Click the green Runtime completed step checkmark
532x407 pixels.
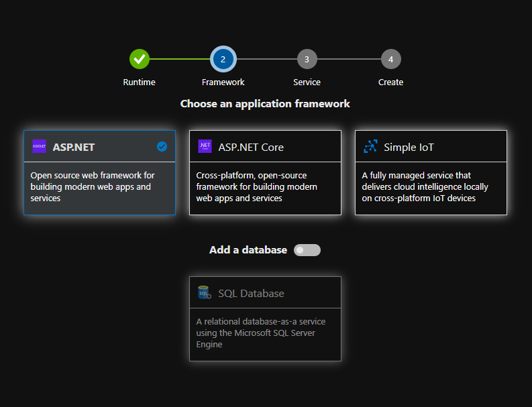coord(139,59)
